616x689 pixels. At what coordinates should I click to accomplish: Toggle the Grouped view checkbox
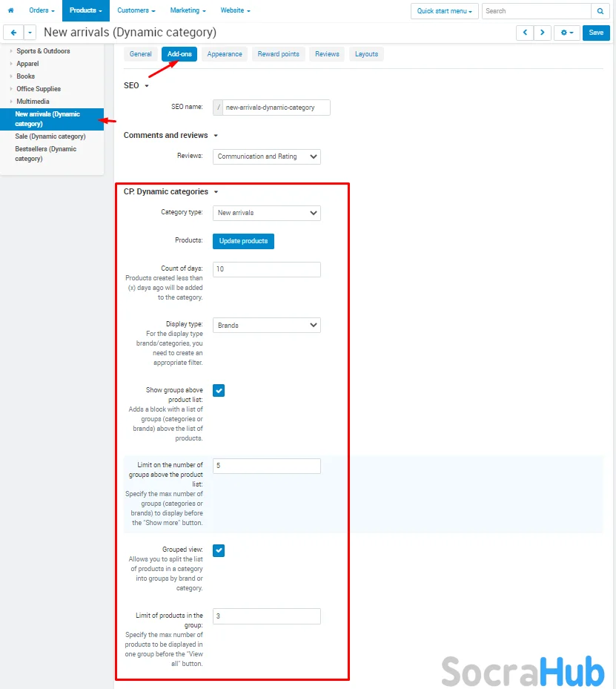(219, 550)
